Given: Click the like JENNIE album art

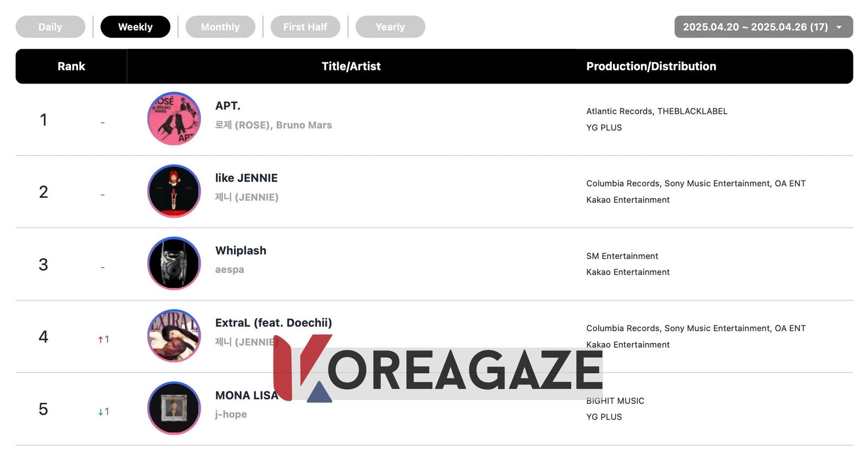Looking at the screenshot, I should [174, 191].
